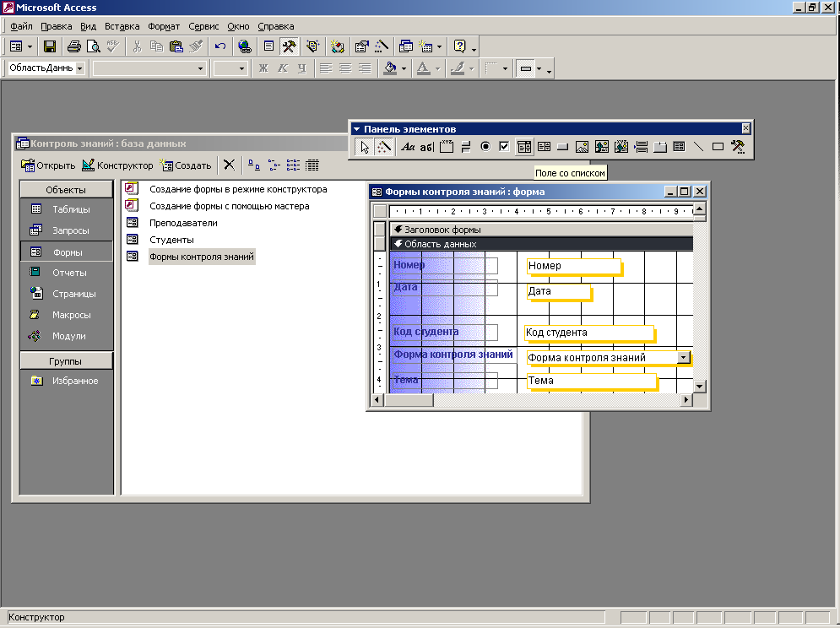Open the font name dropdown
The width and height of the screenshot is (840, 628).
[x=200, y=68]
